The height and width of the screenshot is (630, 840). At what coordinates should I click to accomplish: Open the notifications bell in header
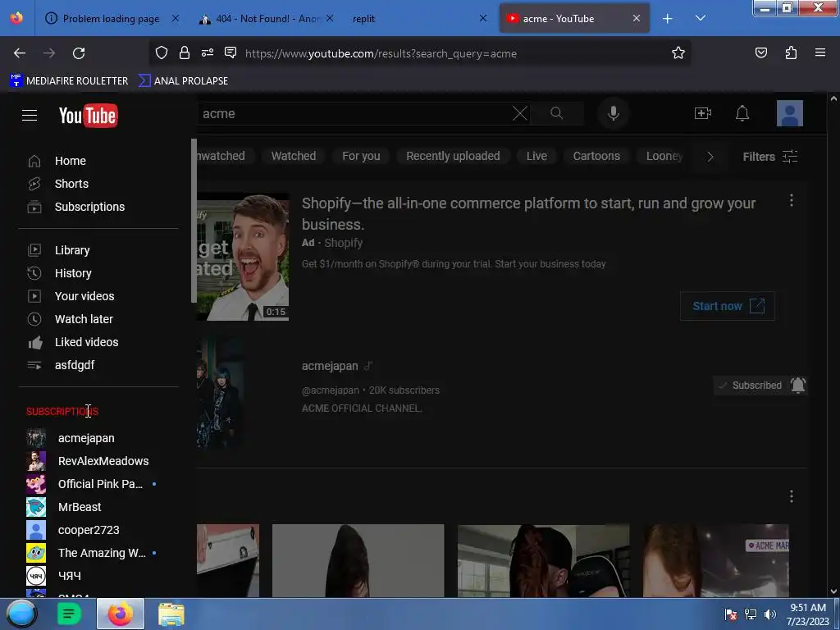742,113
